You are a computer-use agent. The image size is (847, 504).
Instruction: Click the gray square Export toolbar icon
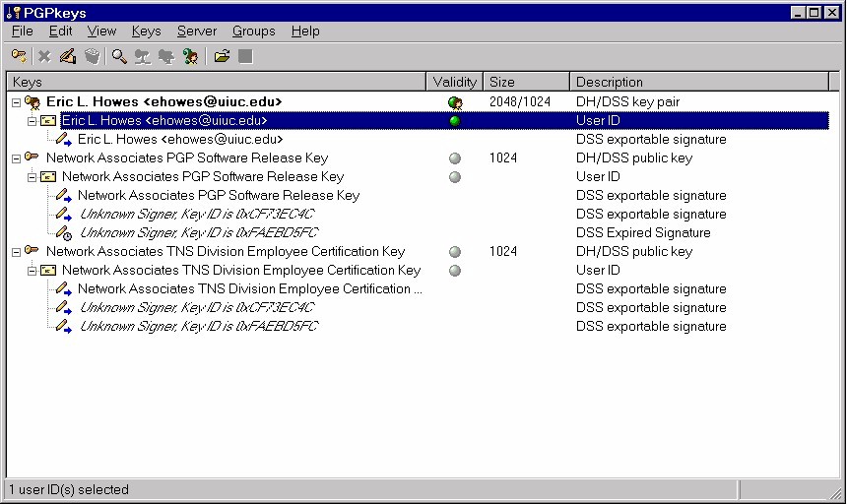(246, 56)
